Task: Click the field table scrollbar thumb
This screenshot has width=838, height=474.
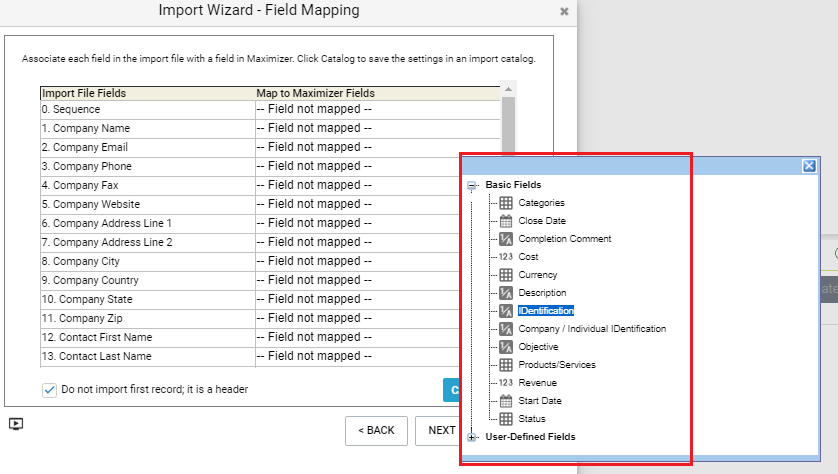Action: click(508, 126)
